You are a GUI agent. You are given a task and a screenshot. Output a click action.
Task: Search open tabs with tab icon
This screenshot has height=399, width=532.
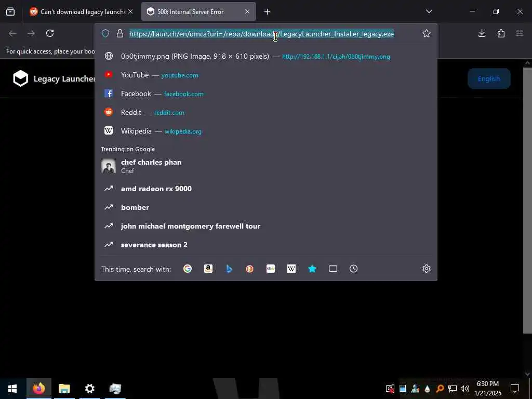[333, 269]
